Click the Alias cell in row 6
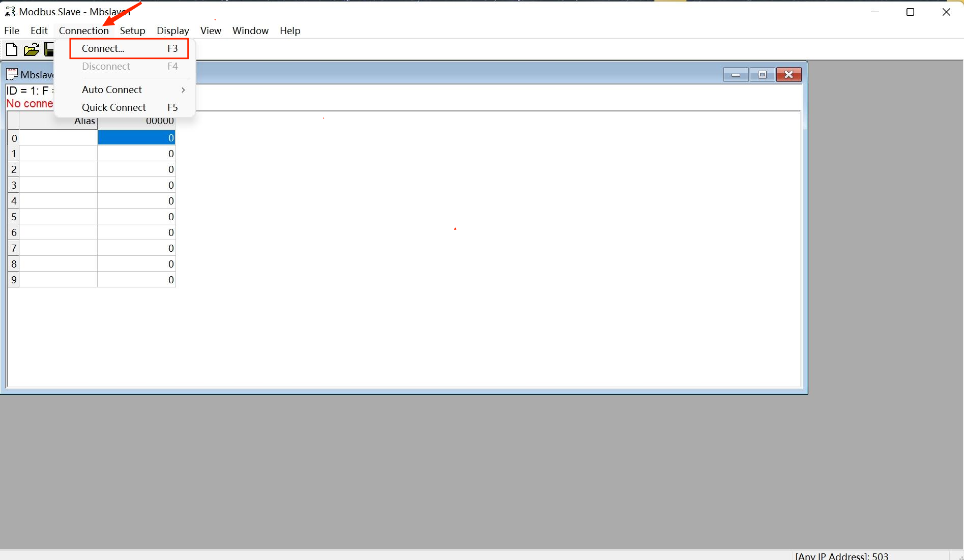This screenshot has height=560, width=964. 59,232
